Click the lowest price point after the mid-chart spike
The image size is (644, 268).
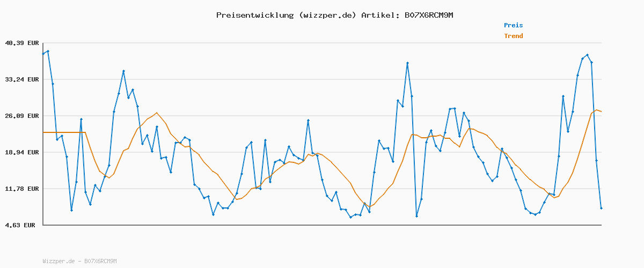(x=416, y=216)
